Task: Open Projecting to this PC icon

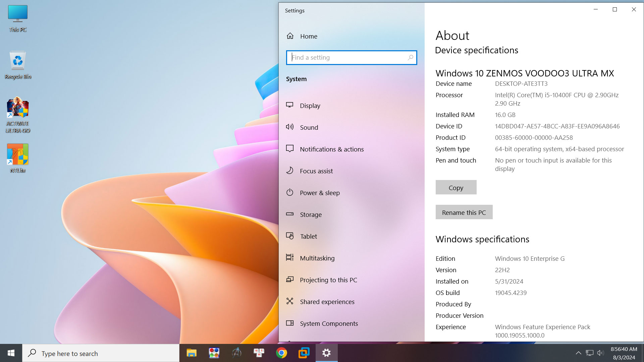Action: 290,280
